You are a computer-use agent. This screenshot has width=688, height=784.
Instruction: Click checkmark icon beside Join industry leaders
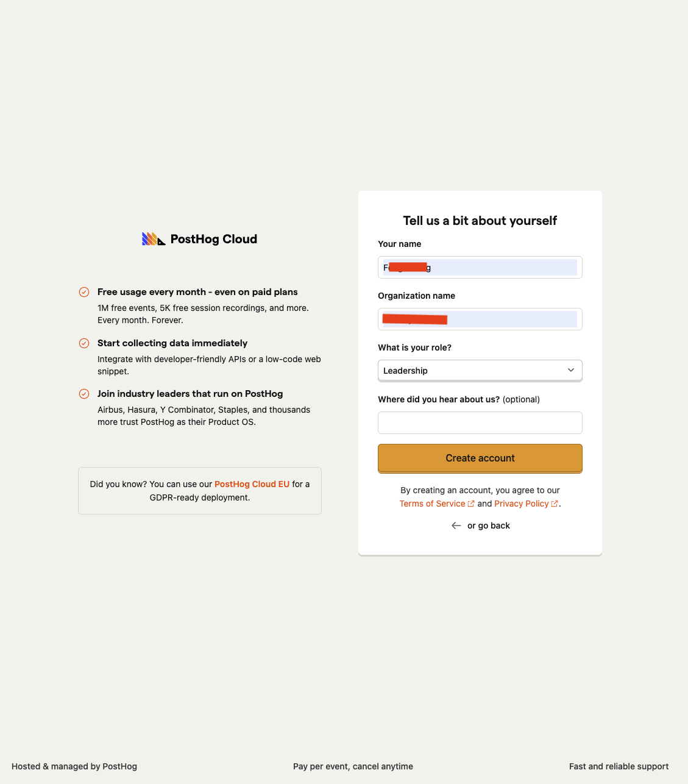coord(84,394)
